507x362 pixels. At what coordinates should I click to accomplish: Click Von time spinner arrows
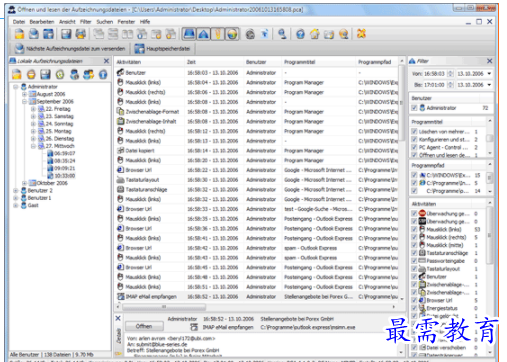450,74
